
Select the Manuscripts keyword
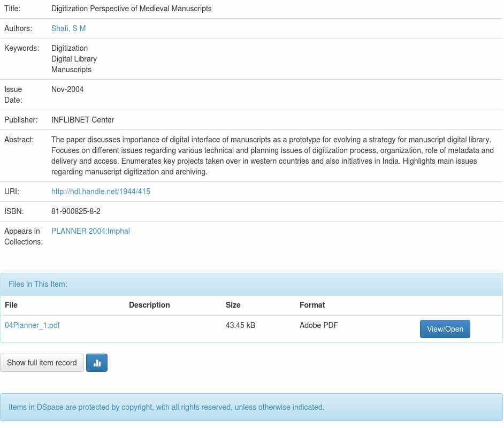point(71,70)
